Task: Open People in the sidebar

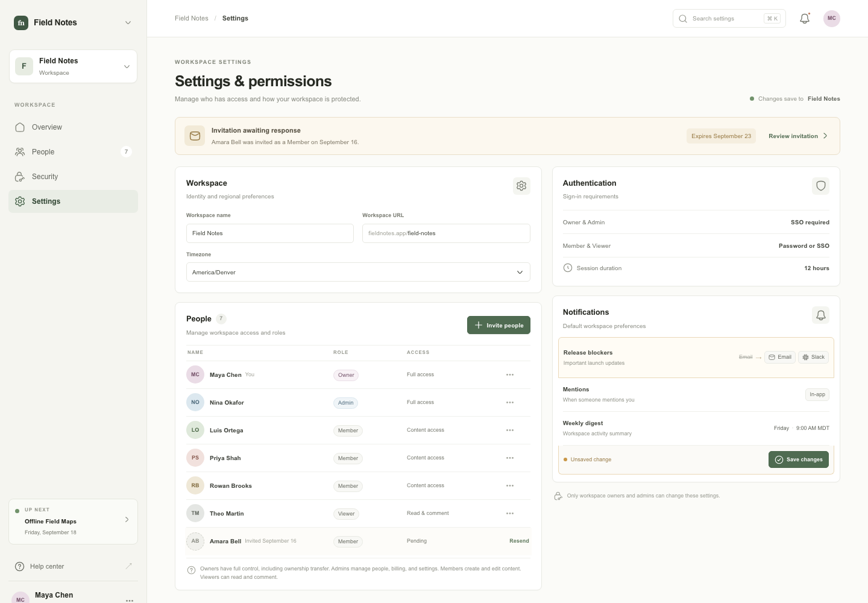Action: (x=73, y=152)
